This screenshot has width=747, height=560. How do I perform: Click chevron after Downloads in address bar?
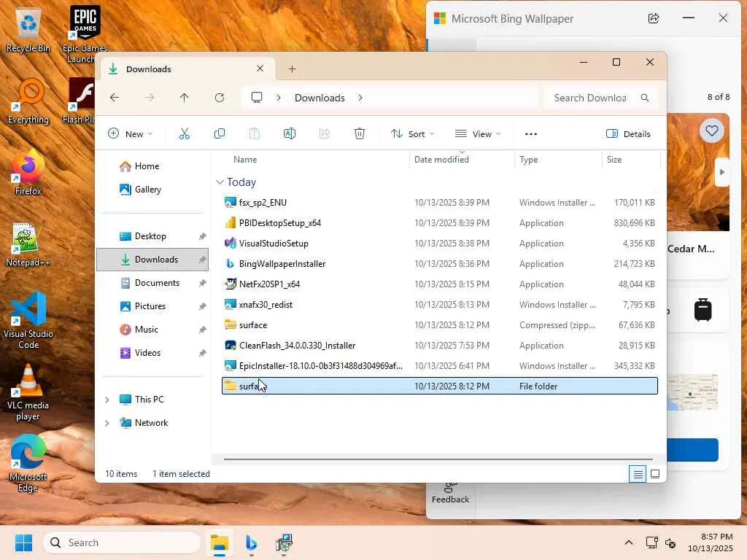(360, 98)
